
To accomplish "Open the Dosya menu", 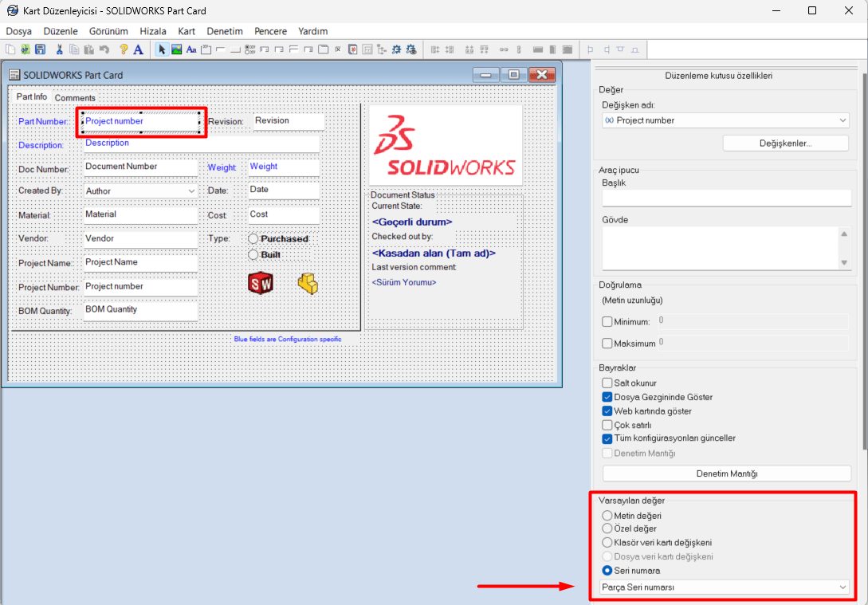I will click(19, 31).
